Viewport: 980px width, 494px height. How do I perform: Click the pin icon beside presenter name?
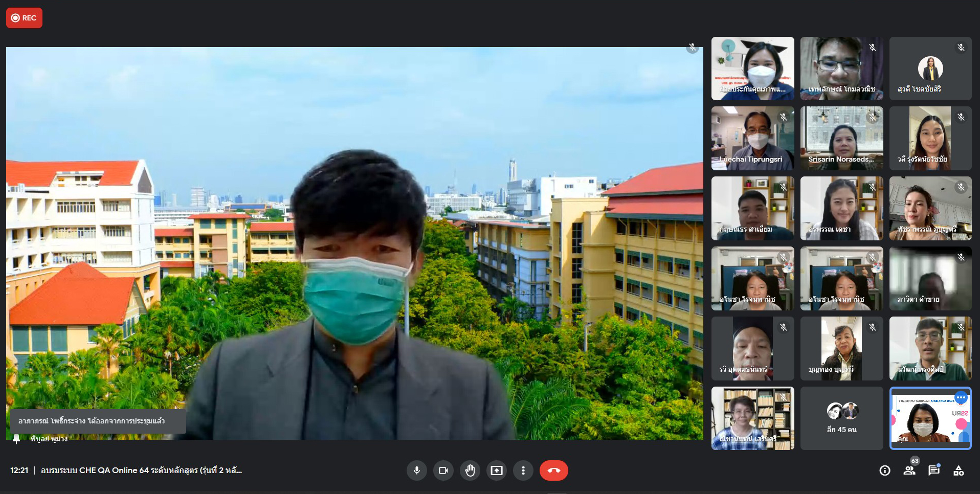pyautogui.click(x=16, y=439)
